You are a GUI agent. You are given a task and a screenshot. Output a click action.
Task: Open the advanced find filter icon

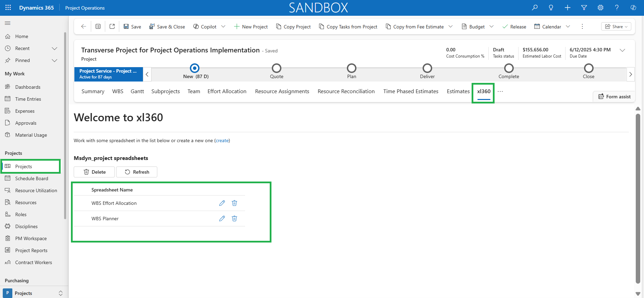click(x=584, y=8)
